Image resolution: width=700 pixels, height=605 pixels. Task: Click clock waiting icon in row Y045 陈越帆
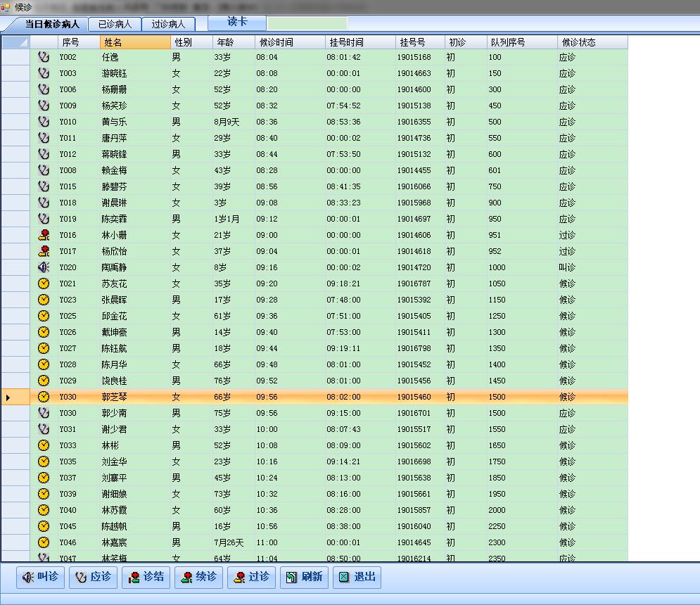pos(44,526)
